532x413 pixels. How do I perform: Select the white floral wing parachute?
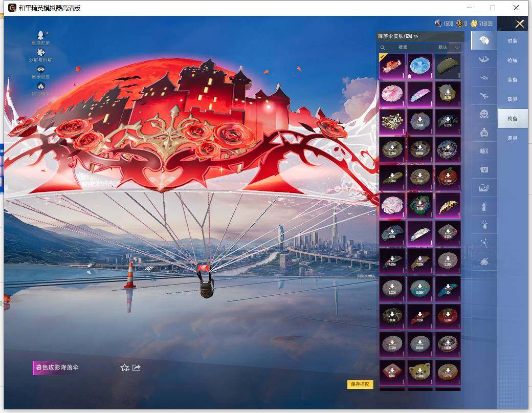pyautogui.click(x=420, y=233)
